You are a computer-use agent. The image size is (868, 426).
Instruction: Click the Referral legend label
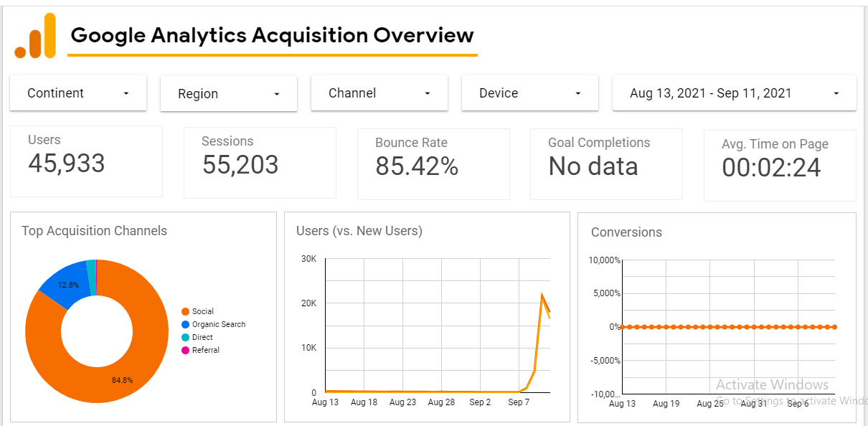click(x=206, y=350)
